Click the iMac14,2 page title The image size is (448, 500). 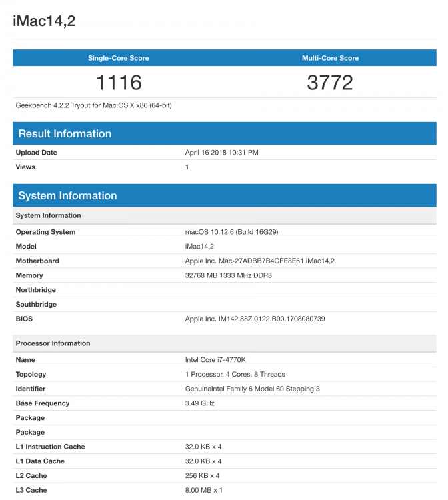(44, 21)
